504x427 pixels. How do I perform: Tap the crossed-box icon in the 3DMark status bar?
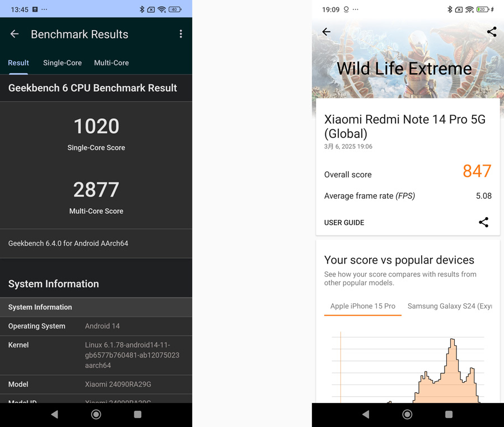click(459, 10)
